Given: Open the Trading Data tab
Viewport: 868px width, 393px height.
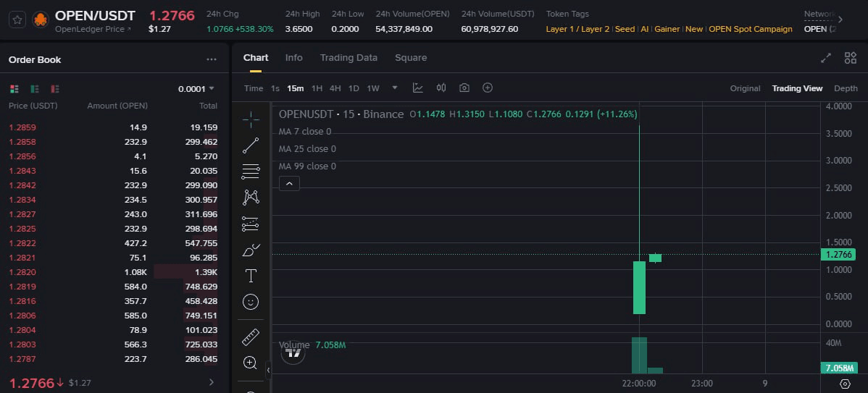Looking at the screenshot, I should 349,58.
